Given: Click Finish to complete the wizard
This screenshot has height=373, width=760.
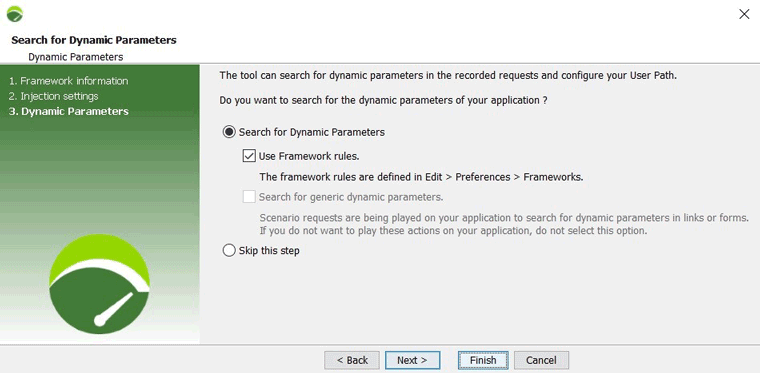Looking at the screenshot, I should [x=483, y=360].
